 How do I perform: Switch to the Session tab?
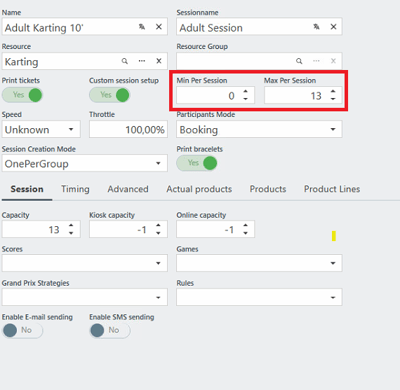point(27,189)
